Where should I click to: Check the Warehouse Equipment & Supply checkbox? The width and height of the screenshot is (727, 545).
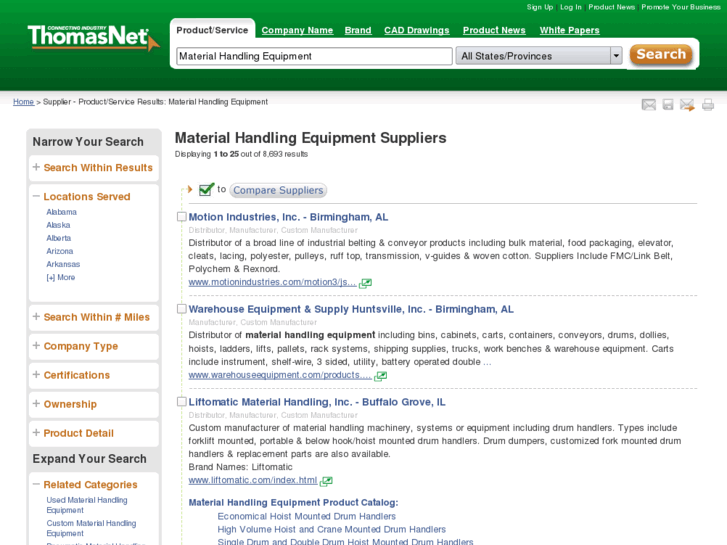[182, 310]
